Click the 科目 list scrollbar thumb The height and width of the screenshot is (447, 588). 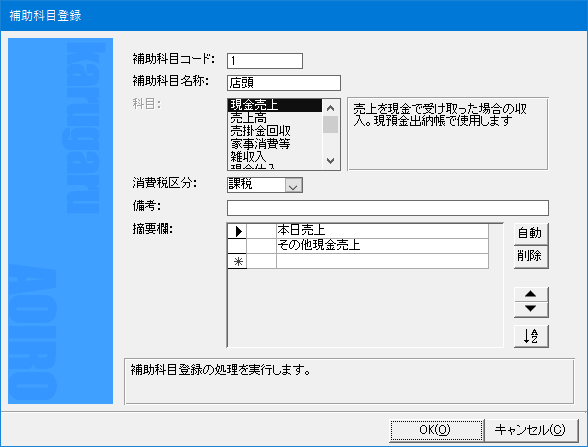[x=330, y=124]
